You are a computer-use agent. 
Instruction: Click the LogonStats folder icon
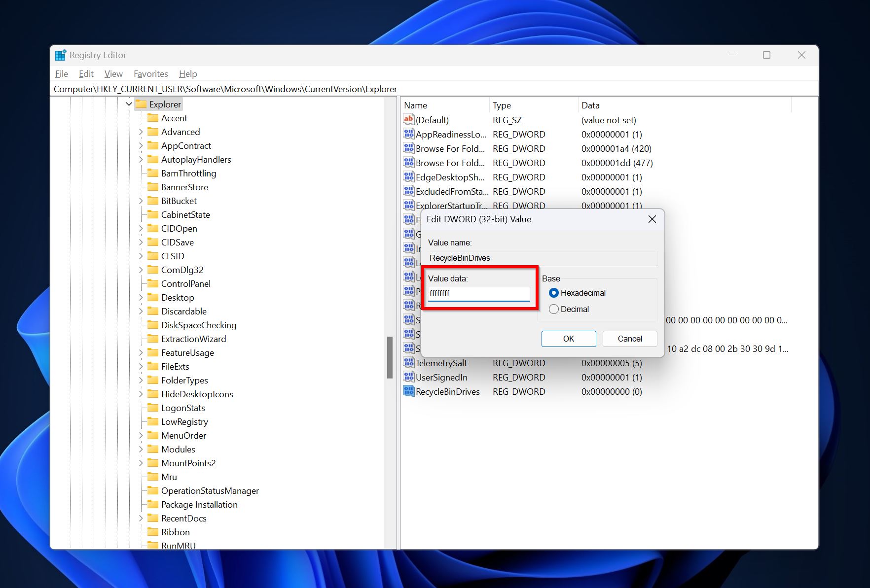153,408
